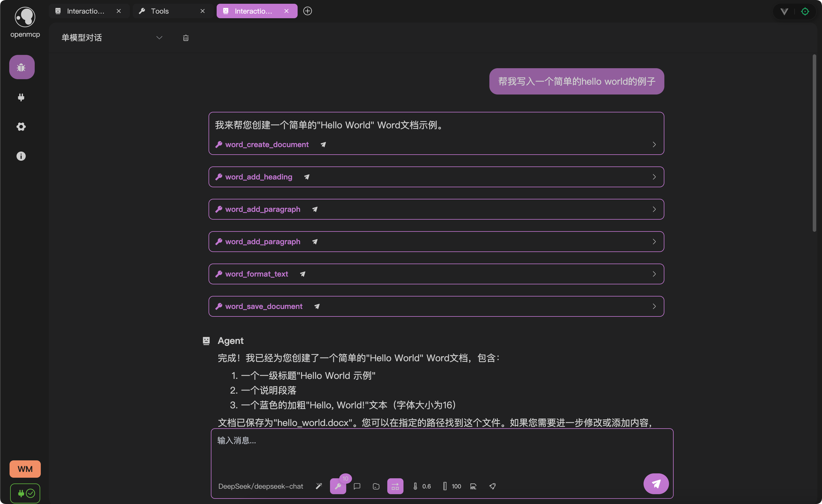Viewport: 822px width, 504px height.
Task: Click the chat area vertical scrollbar
Action: [x=814, y=143]
